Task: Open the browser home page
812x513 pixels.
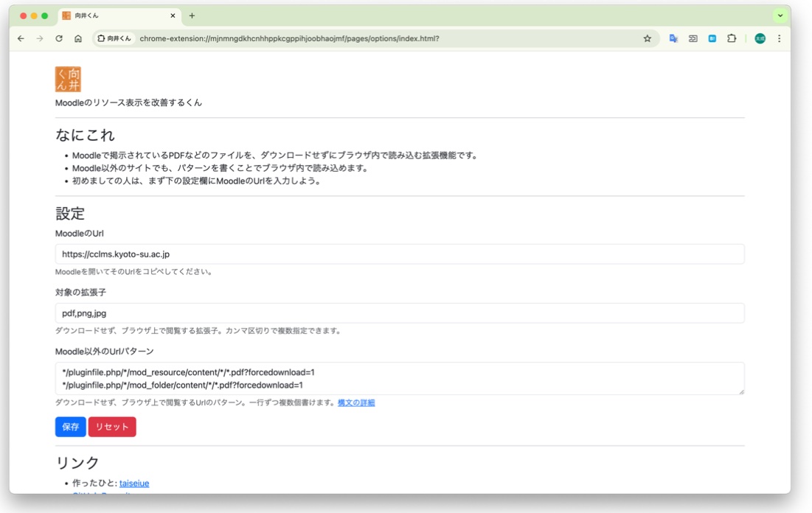Action: point(78,38)
